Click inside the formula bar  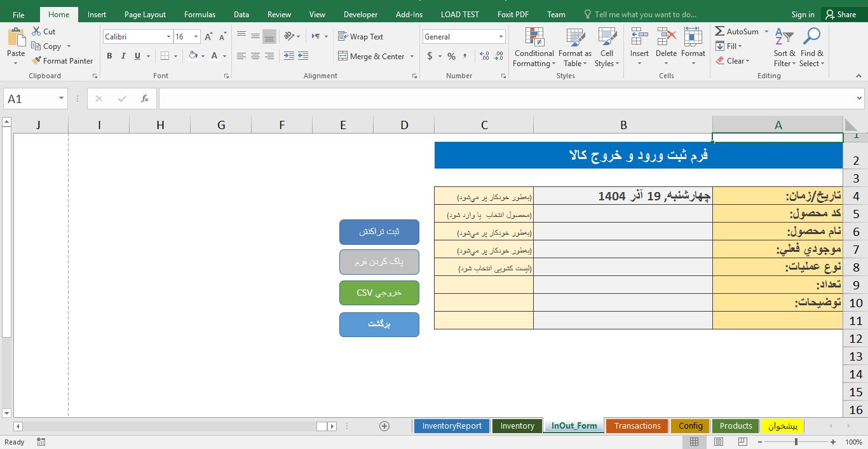pos(445,99)
